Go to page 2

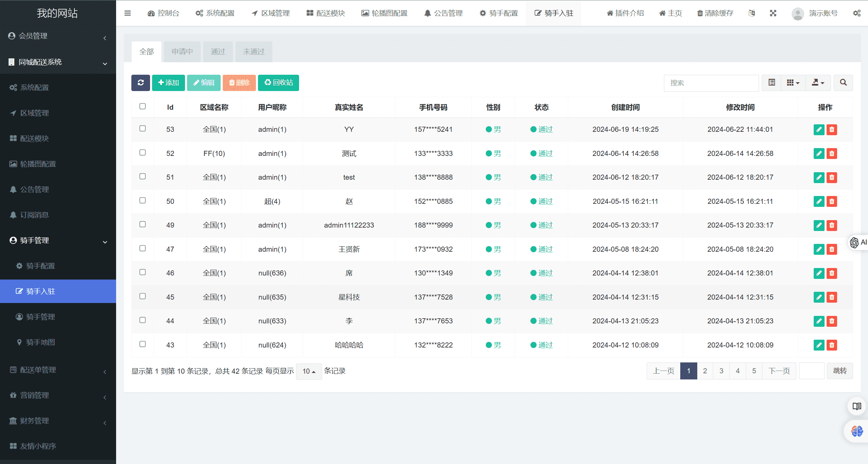click(705, 371)
